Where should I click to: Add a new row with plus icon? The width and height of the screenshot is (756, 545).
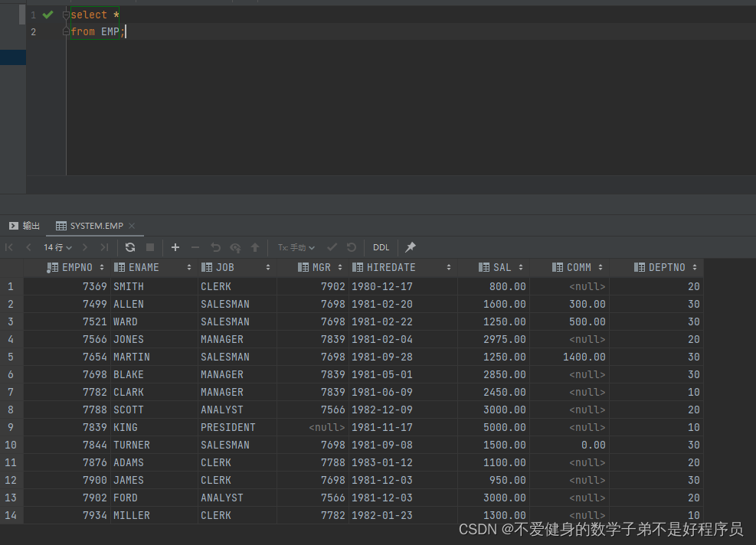click(x=175, y=247)
